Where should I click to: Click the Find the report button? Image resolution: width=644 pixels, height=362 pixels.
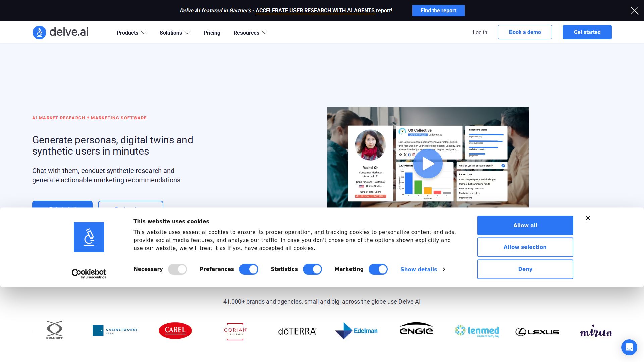438,11
